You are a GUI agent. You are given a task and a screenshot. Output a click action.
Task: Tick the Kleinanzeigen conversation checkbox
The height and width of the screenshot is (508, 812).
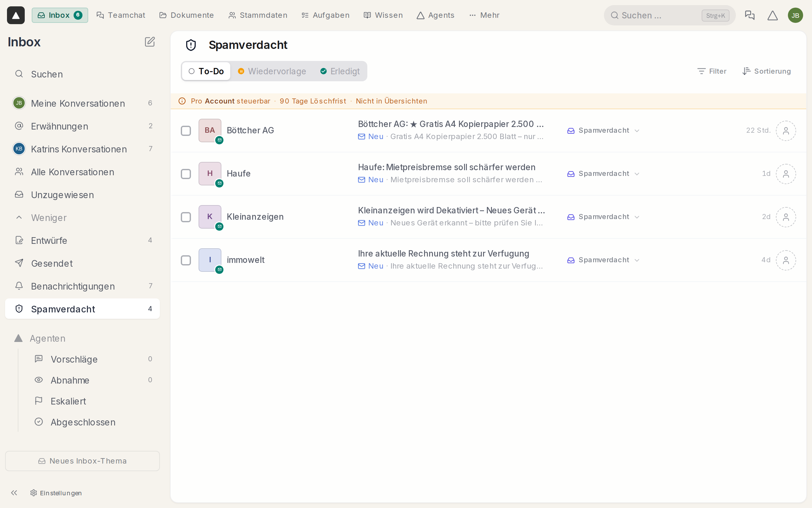coord(186,217)
